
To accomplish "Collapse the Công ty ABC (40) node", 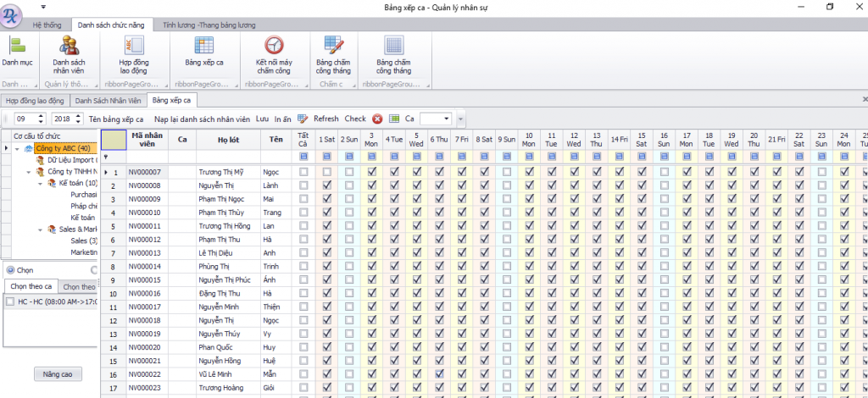I will click(x=17, y=149).
